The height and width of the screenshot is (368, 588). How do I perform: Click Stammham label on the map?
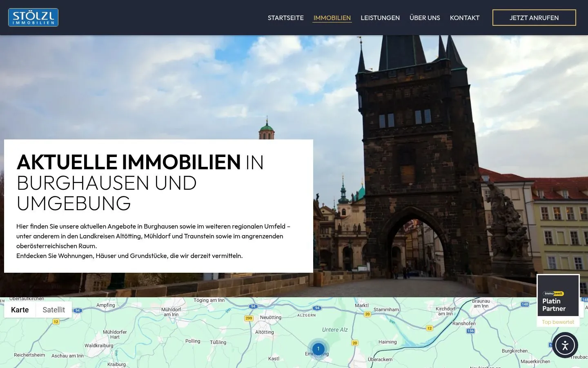tap(386, 310)
